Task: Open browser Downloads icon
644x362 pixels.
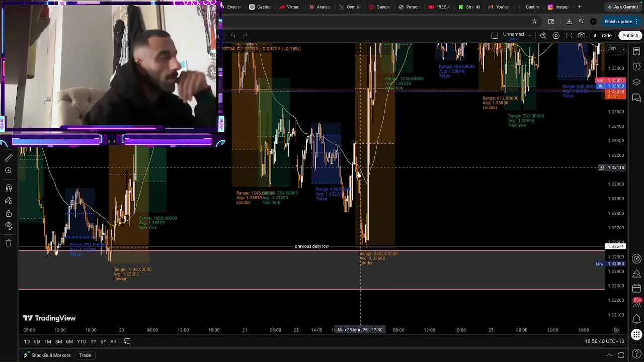Action: click(569, 22)
